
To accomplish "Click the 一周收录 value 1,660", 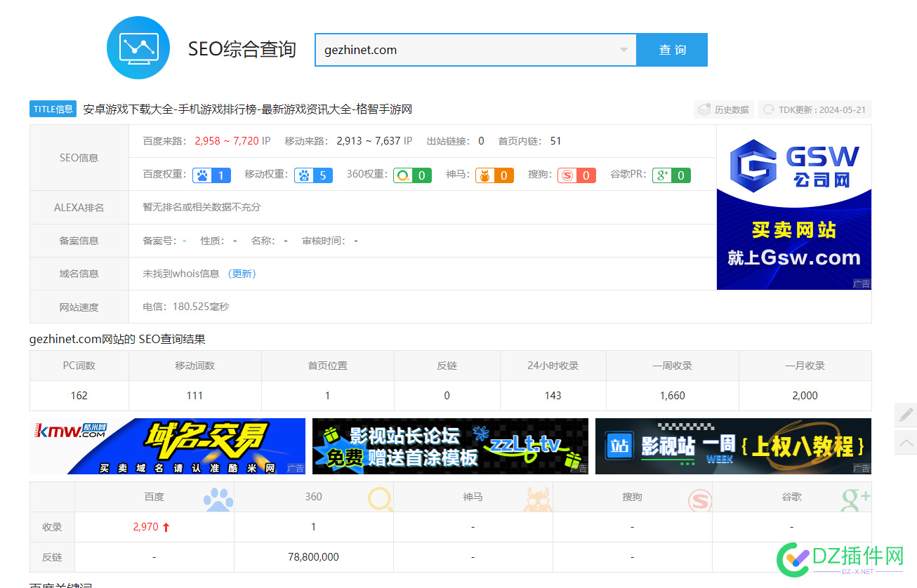I will click(x=672, y=396).
